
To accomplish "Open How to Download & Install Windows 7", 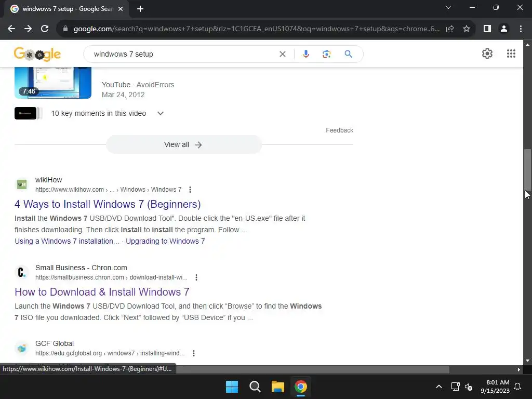I will [102, 292].
